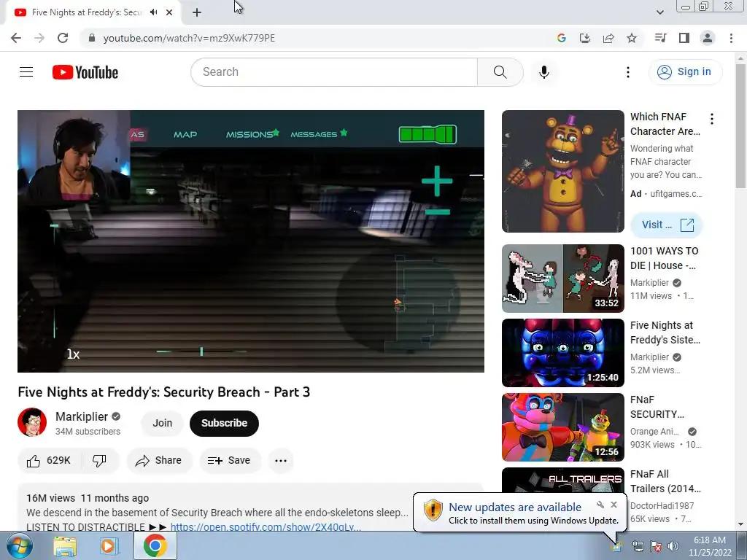Viewport: 747px width, 560px height.
Task: Start voice search with microphone icon
Action: (544, 72)
